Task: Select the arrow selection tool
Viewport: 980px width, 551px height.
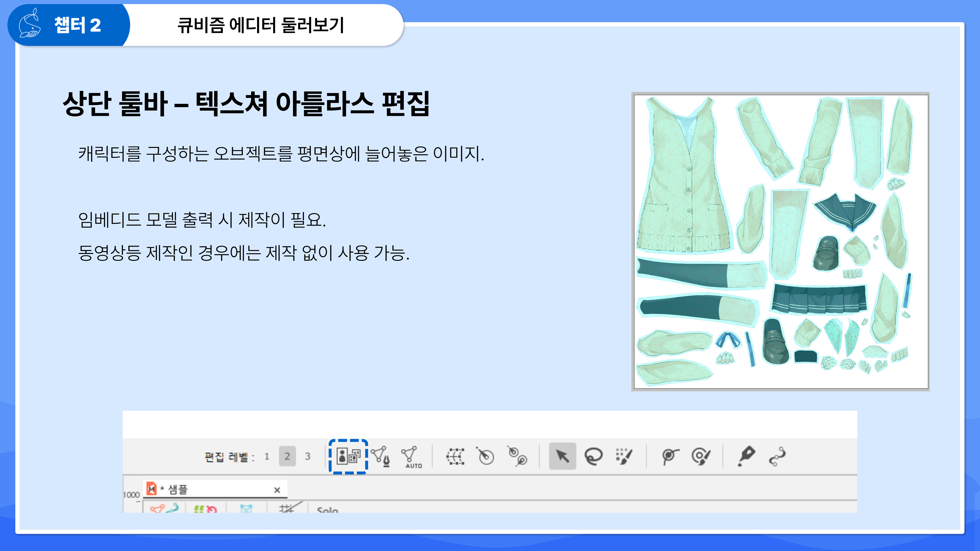Action: [562, 456]
